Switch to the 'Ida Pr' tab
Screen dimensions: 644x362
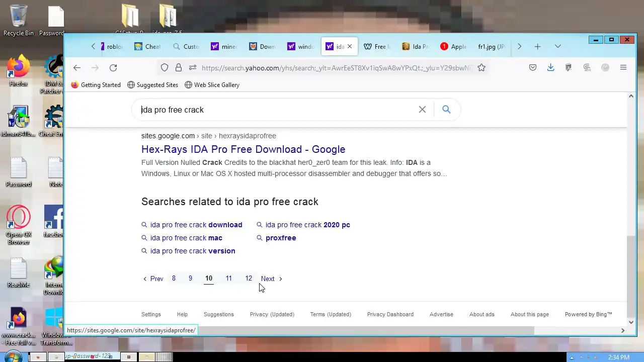click(416, 47)
